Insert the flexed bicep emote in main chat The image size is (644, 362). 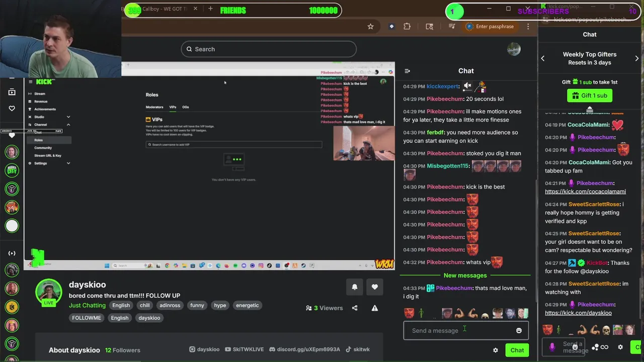459,314
